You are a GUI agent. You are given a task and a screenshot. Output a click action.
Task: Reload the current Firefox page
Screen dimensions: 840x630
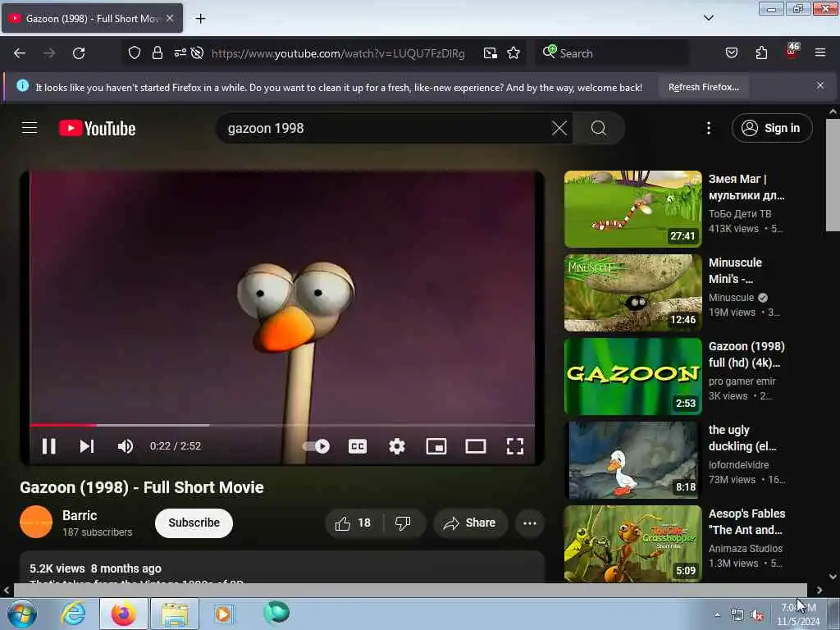(79, 53)
